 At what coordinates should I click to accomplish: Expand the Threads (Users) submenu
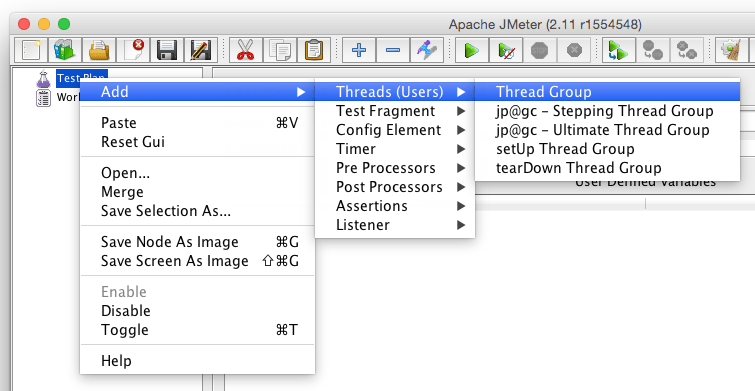[x=395, y=91]
